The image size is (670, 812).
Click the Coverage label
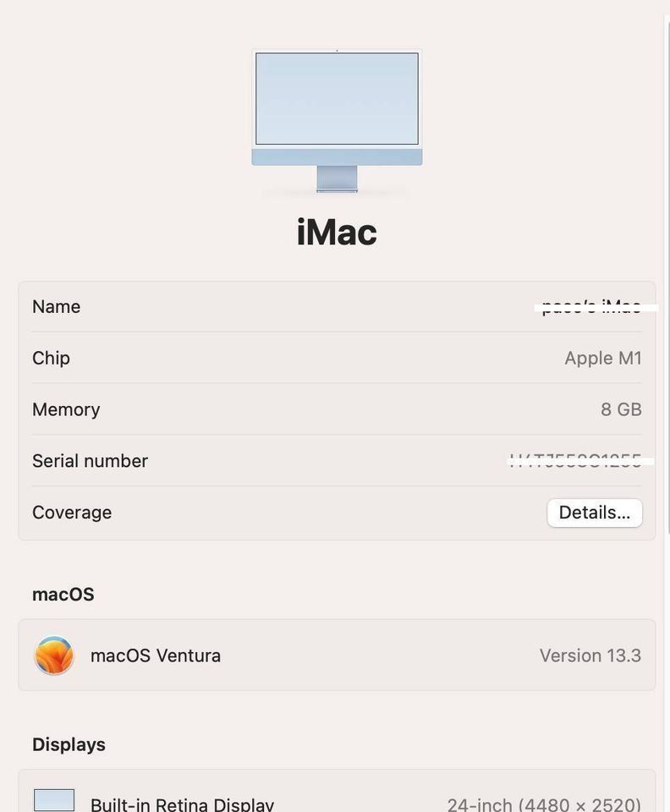[x=72, y=513]
